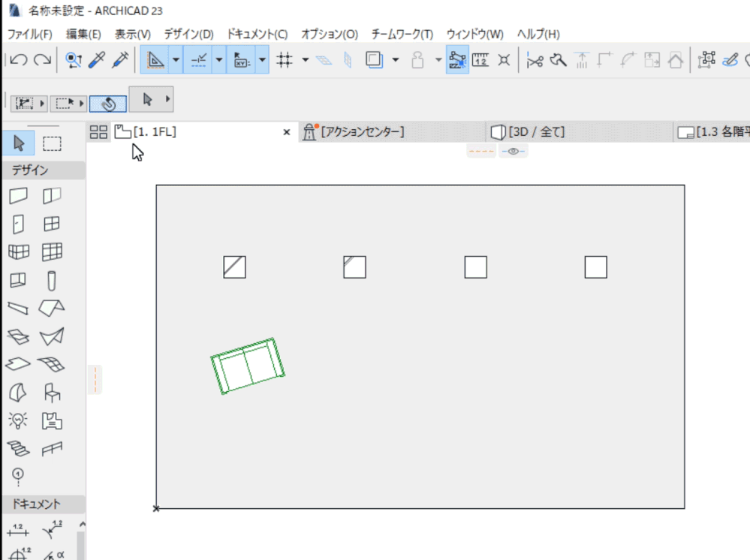Select the Door tool

pos(18,223)
